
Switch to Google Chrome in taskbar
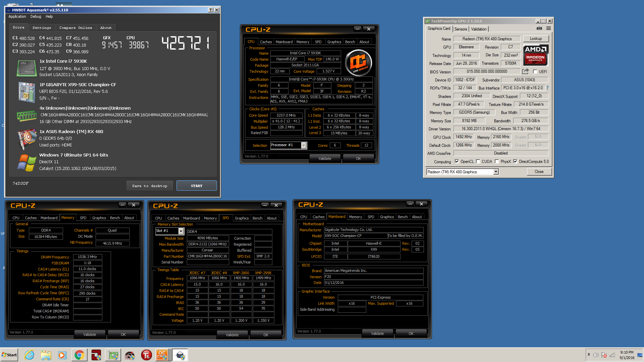[x=79, y=355]
